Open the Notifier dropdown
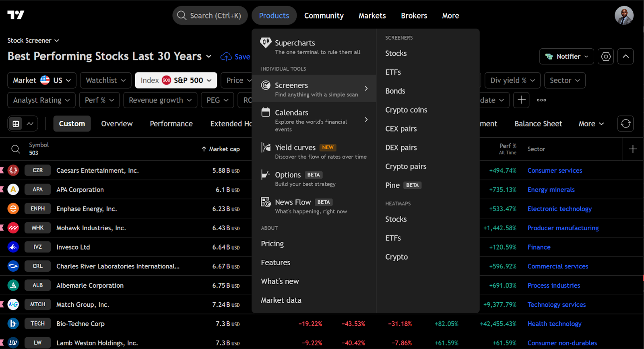Image resolution: width=644 pixels, height=349 pixels. pos(567,56)
